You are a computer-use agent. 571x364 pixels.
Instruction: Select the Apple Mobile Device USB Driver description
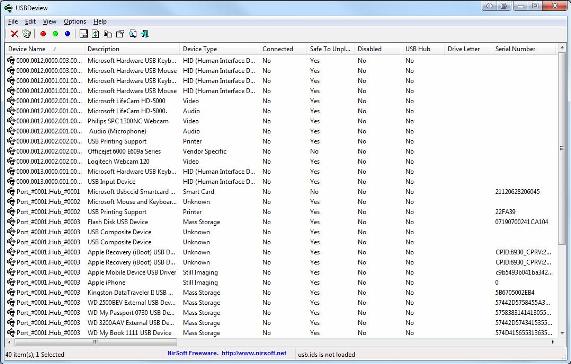pos(131,272)
